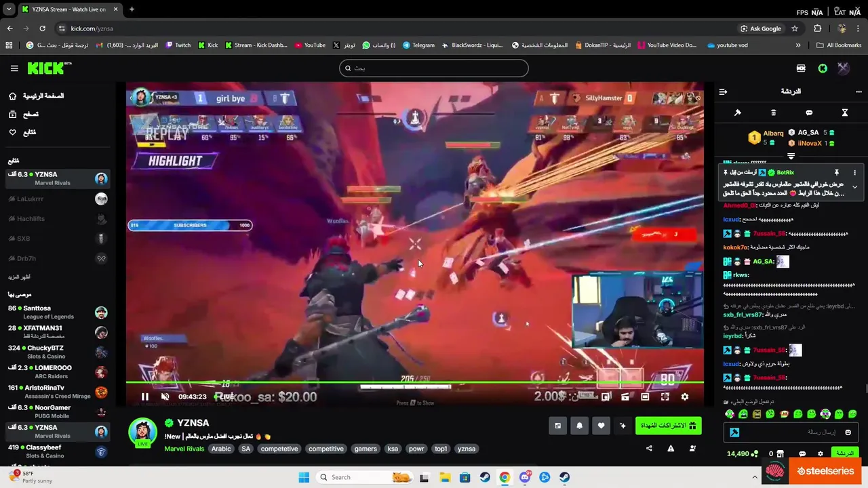Focus the Kick search box

pos(434,68)
